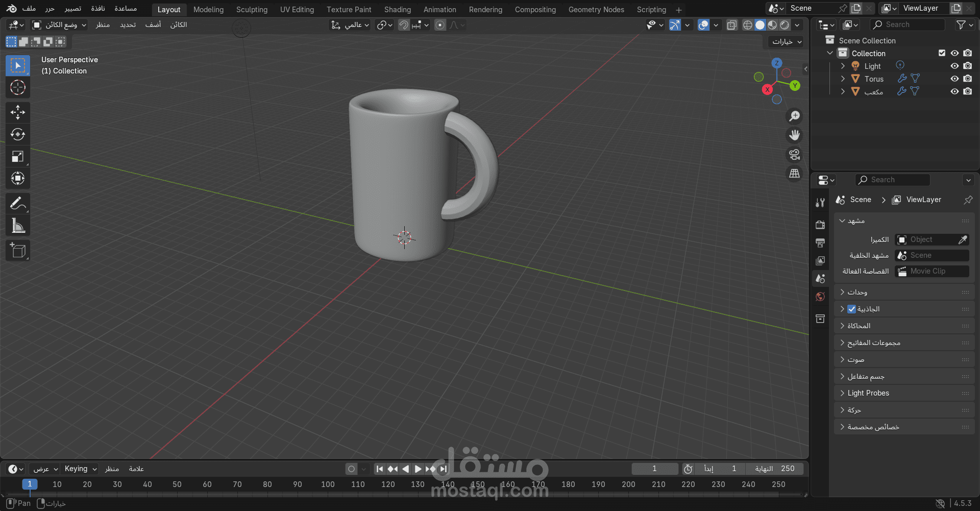The width and height of the screenshot is (980, 511).
Task: Switch to the Shading workspace tab
Action: (x=398, y=9)
